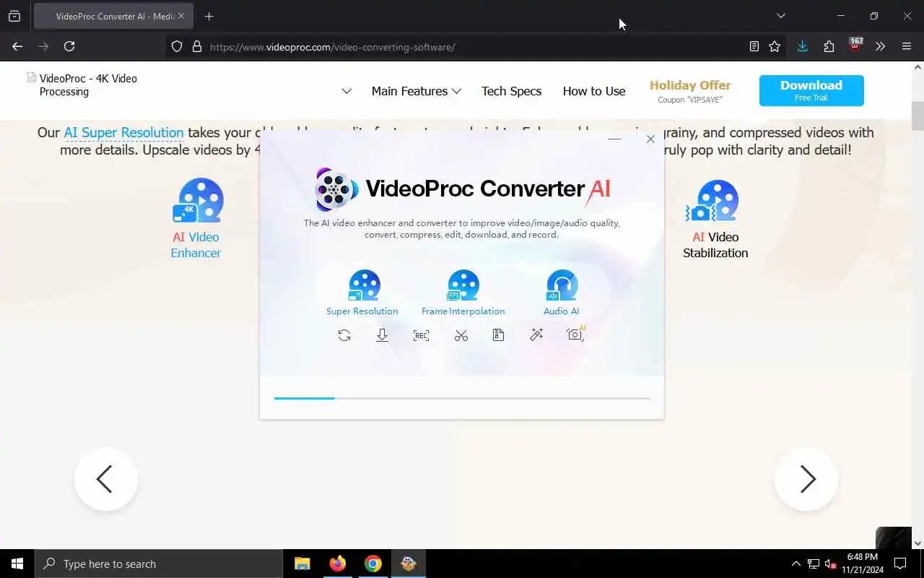Image resolution: width=924 pixels, height=578 pixels.
Task: Open Firefox from the taskbar
Action: 338,564
